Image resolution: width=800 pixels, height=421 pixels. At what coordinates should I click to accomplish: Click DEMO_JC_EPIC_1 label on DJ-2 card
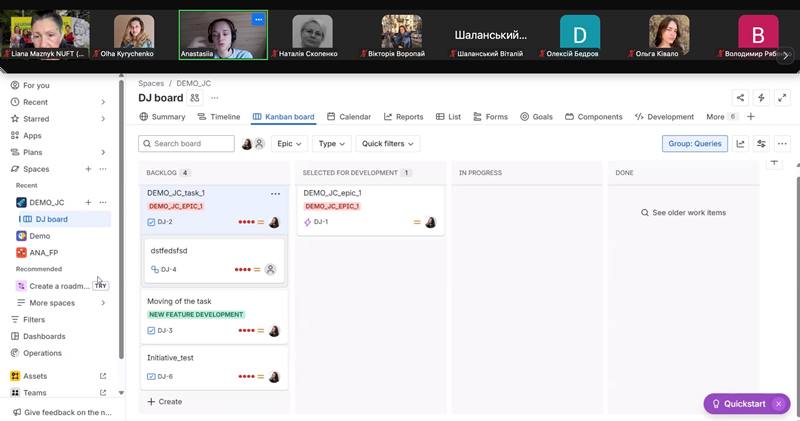(176, 206)
